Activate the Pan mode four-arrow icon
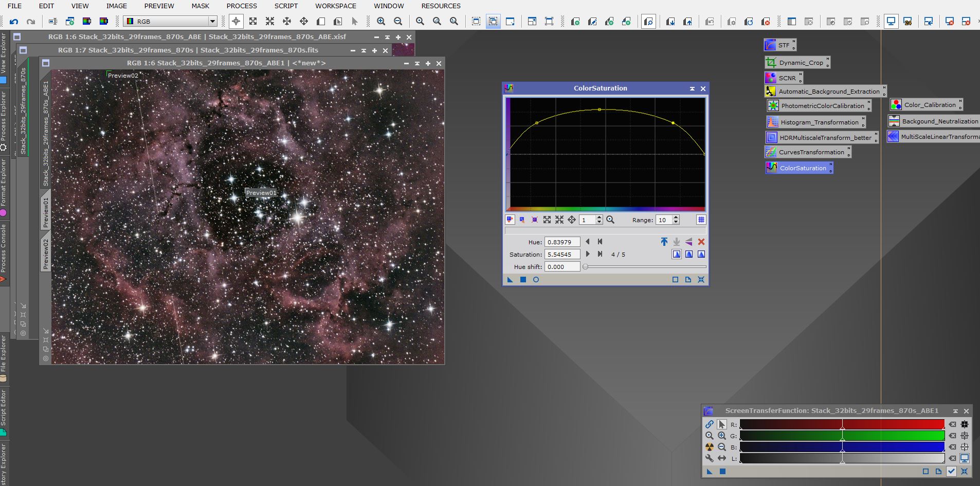 tap(304, 21)
